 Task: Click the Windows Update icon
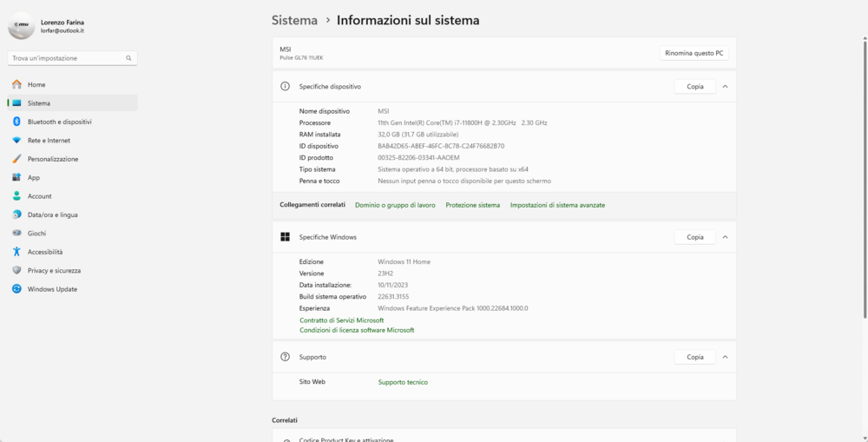[x=16, y=289]
